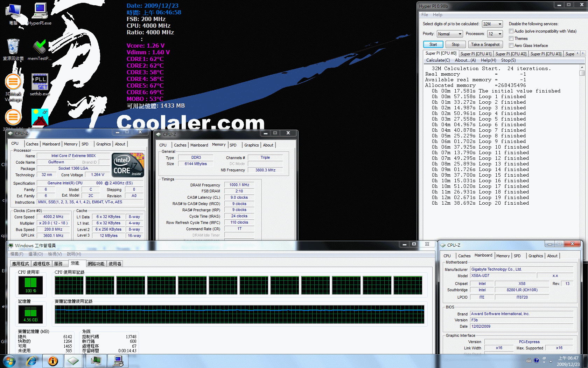Click the CPU usage 100% meter
Viewport: 588px width, 368px height.
point(30,285)
